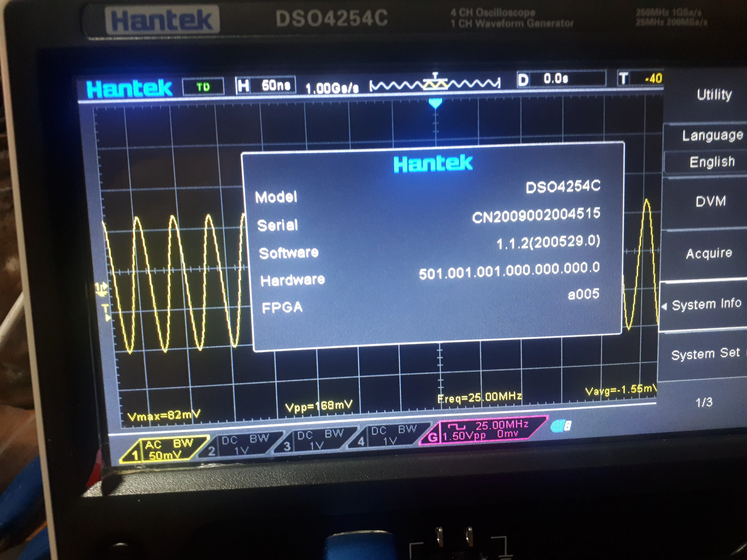The width and height of the screenshot is (747, 560).
Task: Open the DVM menu item
Action: click(711, 202)
